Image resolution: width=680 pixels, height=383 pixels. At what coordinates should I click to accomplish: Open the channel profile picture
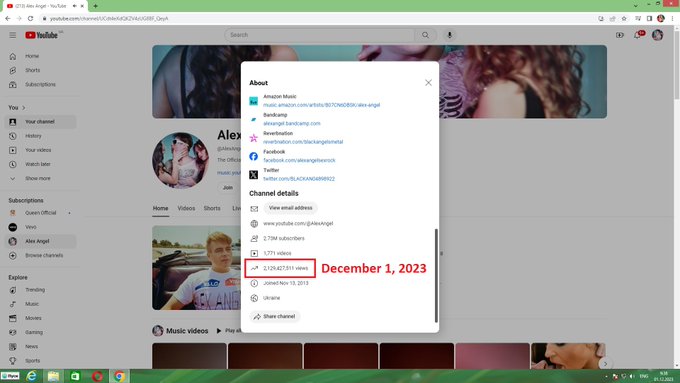point(180,160)
